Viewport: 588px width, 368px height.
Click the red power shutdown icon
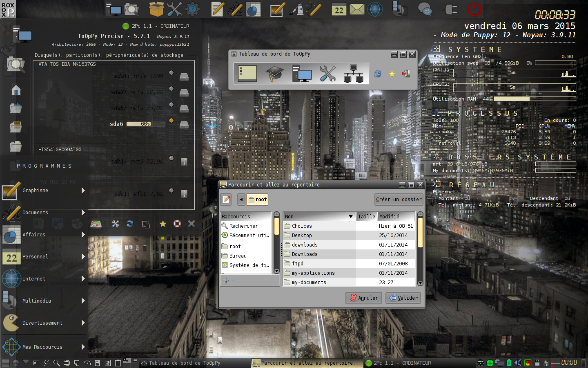(474, 9)
